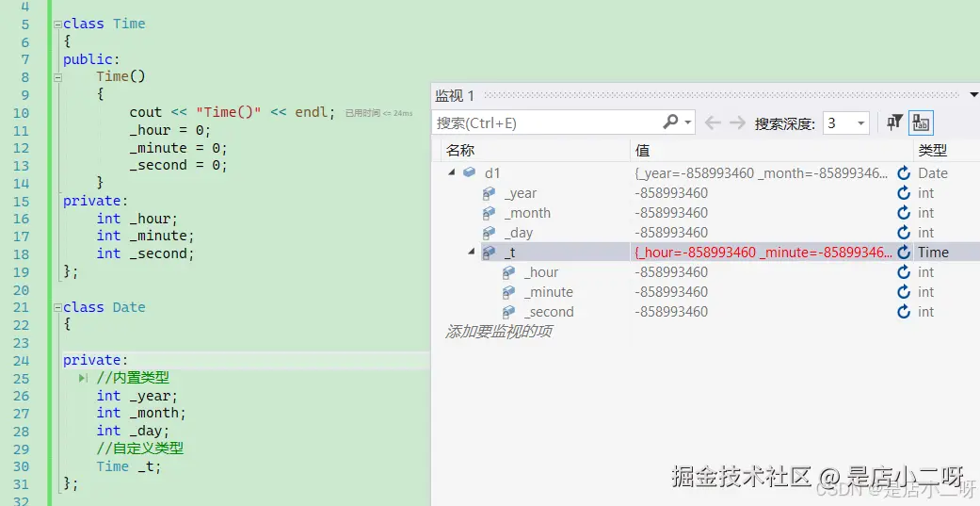
Task: Refresh the _t watch value
Action: click(904, 253)
